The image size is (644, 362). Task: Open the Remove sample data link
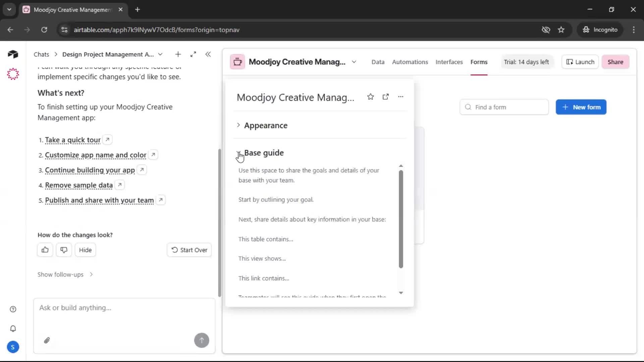(79, 185)
